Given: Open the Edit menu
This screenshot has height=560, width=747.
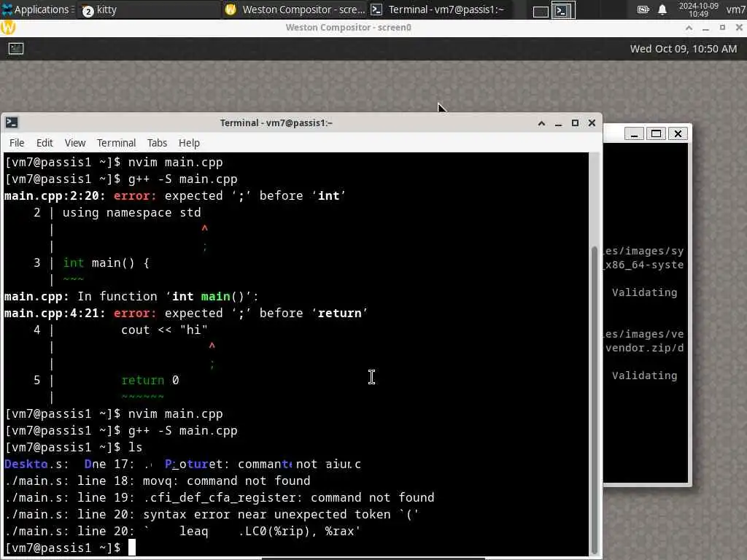Looking at the screenshot, I should (44, 143).
